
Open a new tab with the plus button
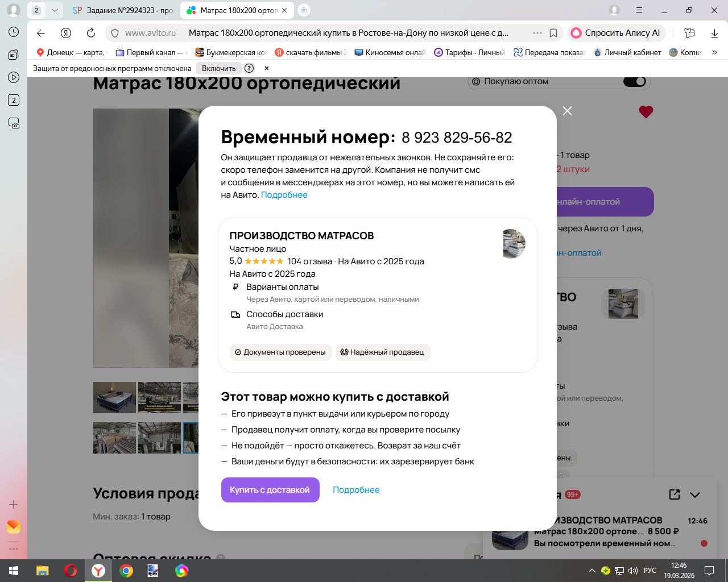[304, 10]
